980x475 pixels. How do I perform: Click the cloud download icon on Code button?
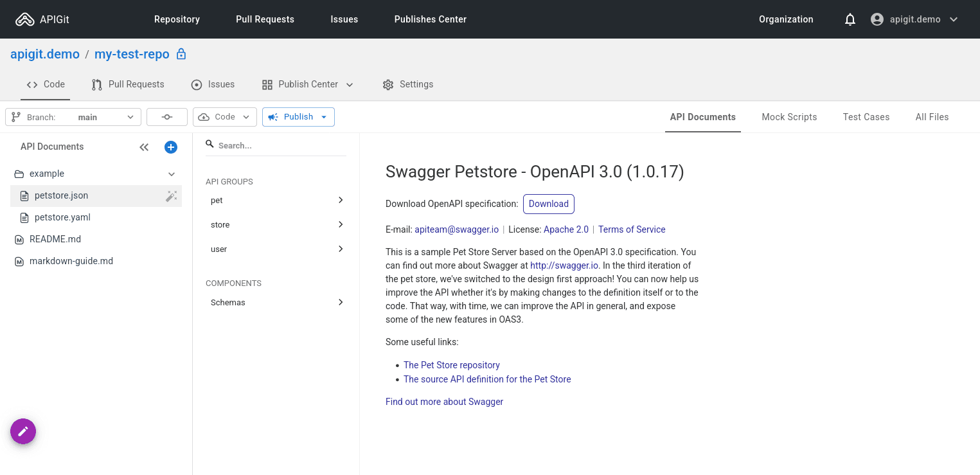pyautogui.click(x=204, y=117)
